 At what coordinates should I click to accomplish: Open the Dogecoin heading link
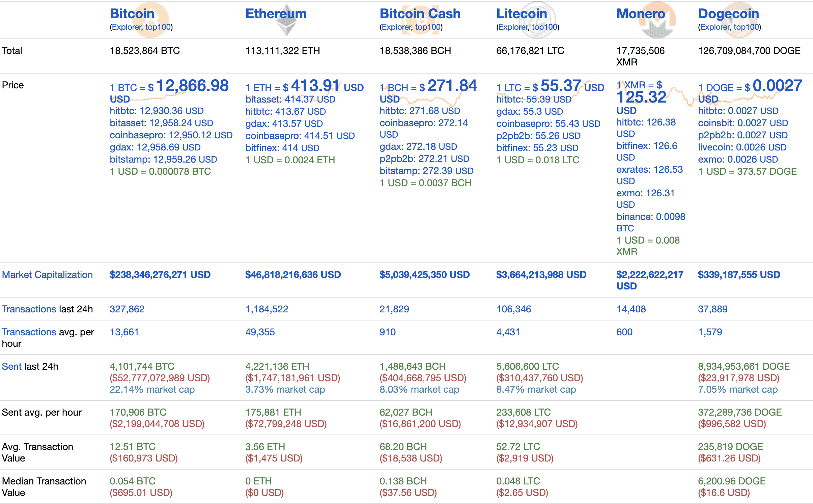tap(728, 13)
